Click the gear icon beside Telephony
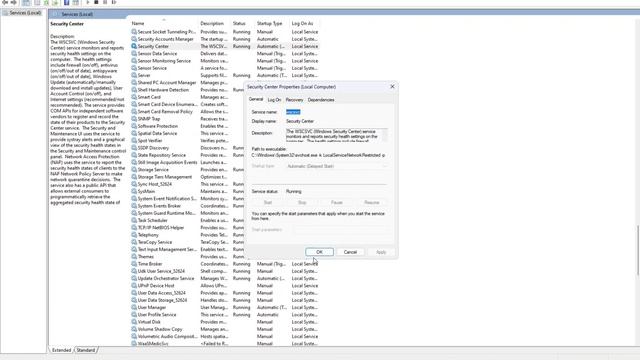Viewport: 640px width, 360px height. pyautogui.click(x=134, y=235)
